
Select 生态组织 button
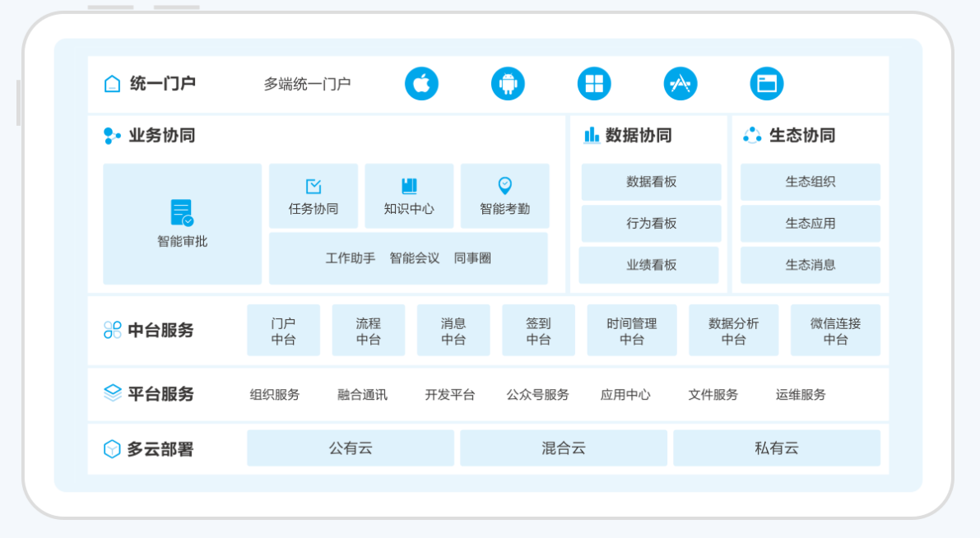(810, 182)
